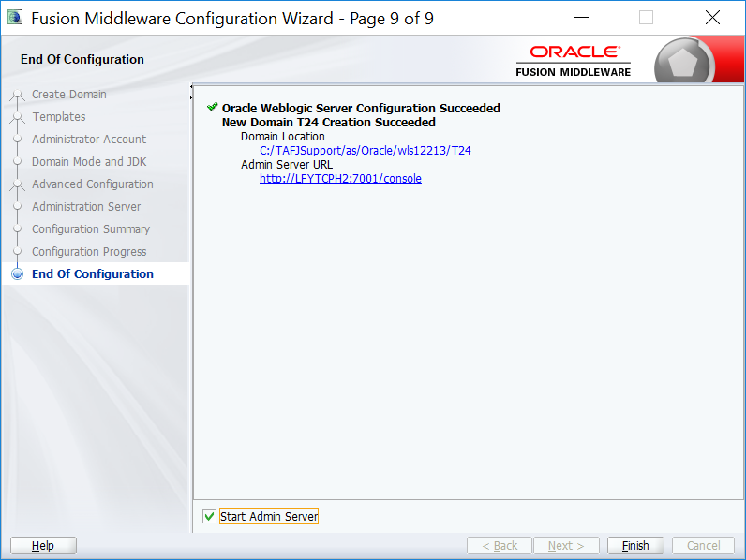Click the Back navigation button
The height and width of the screenshot is (560, 746).
(x=500, y=546)
